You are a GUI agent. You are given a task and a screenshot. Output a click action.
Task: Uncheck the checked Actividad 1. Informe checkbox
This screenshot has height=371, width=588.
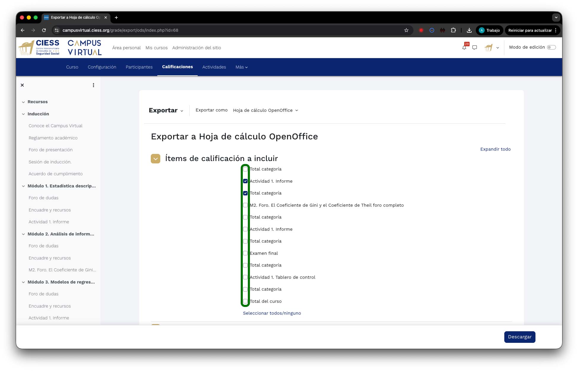pos(245,181)
